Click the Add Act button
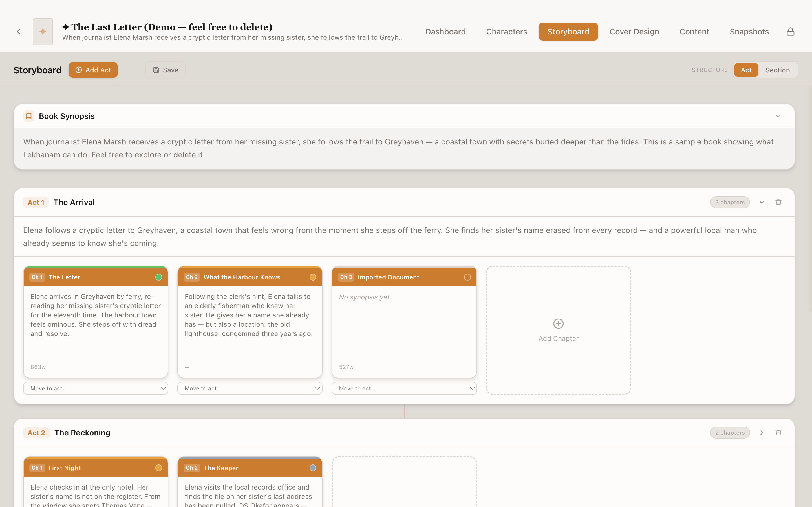 [x=93, y=70]
